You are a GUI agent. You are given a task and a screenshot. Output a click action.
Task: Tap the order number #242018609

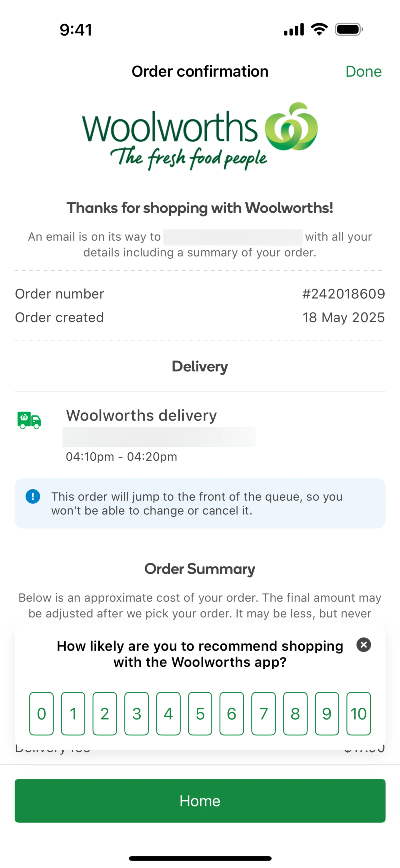[343, 294]
